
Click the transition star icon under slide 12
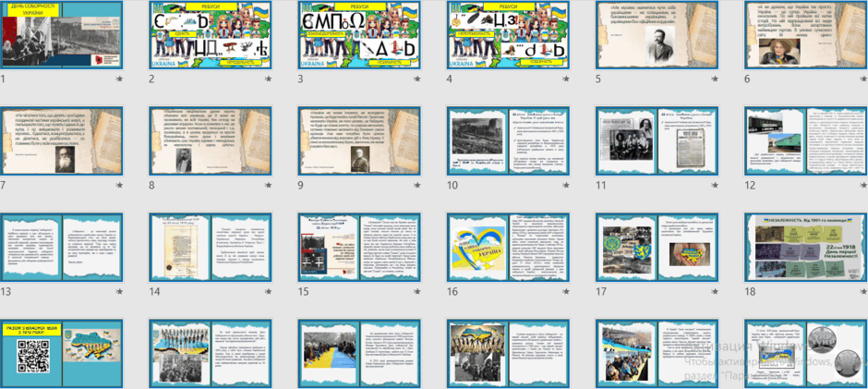864,186
